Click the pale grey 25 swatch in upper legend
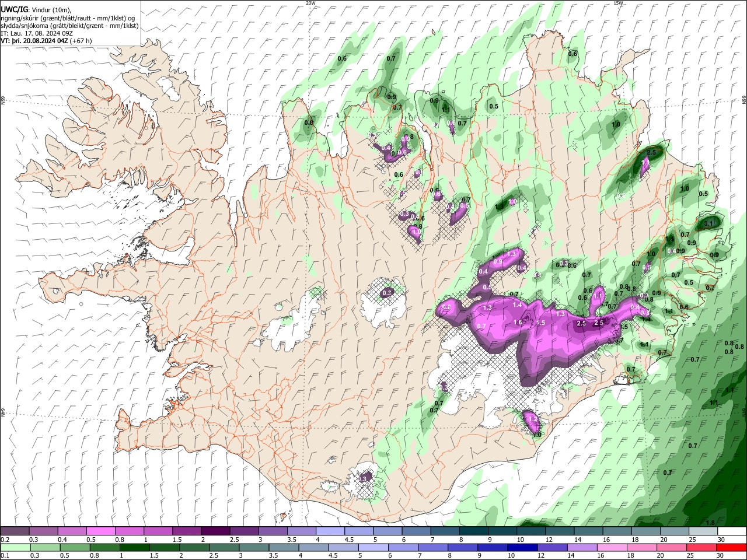This screenshot has width=747, height=560. coord(703,531)
